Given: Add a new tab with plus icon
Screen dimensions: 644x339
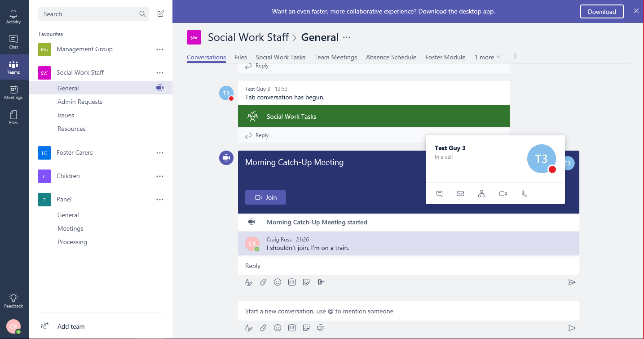Looking at the screenshot, I should point(515,56).
